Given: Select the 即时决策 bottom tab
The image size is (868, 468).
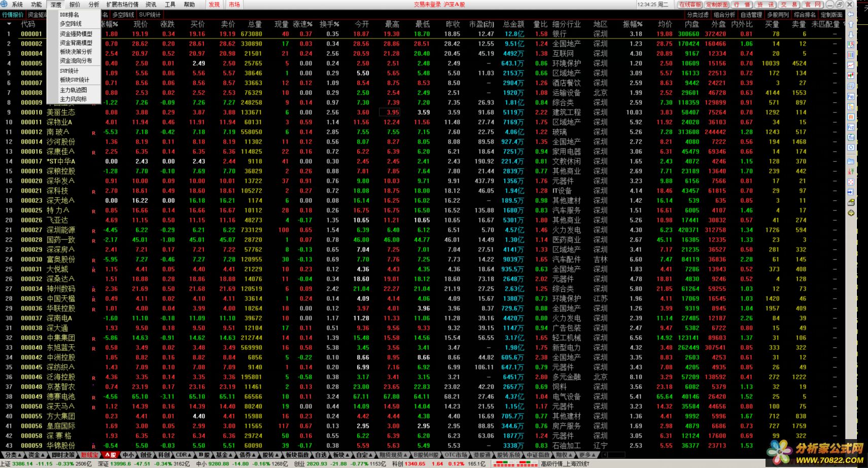Looking at the screenshot, I should pyautogui.click(x=63, y=455).
